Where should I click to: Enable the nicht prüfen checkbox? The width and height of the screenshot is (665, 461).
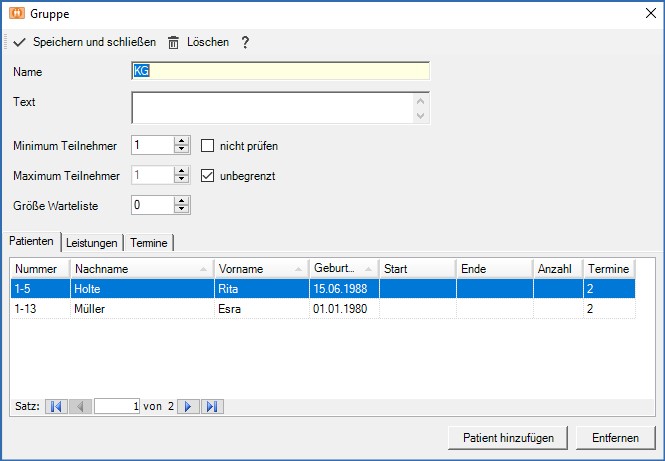tap(208, 145)
